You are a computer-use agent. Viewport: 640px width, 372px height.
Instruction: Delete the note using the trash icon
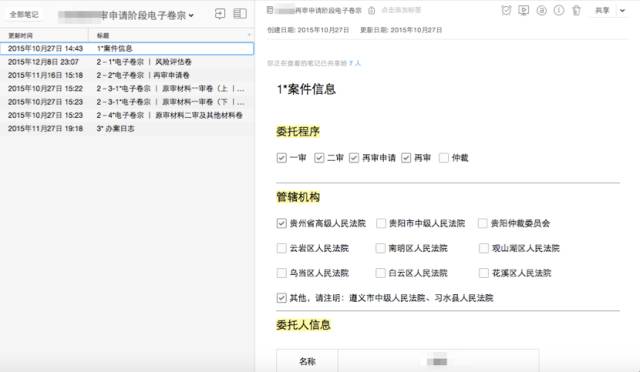coord(576,11)
